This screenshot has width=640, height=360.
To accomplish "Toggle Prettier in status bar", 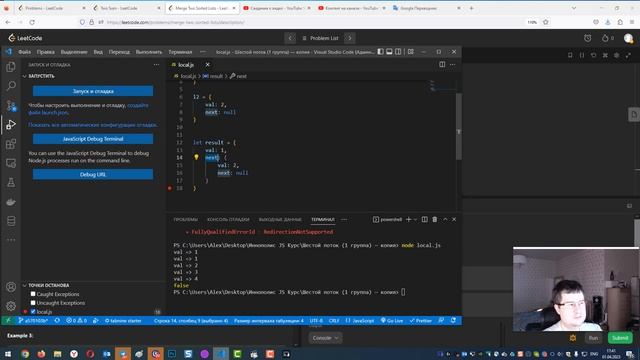I will pos(421,320).
